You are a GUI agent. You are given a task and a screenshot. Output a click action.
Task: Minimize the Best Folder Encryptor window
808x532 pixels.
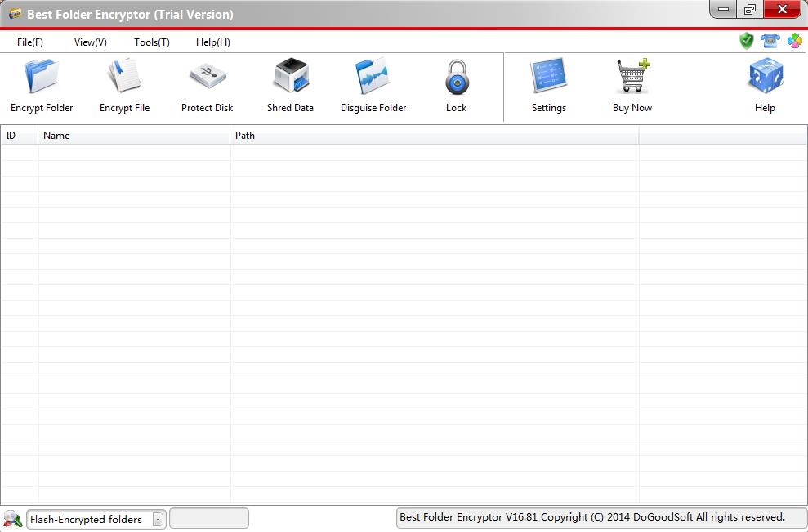point(724,9)
